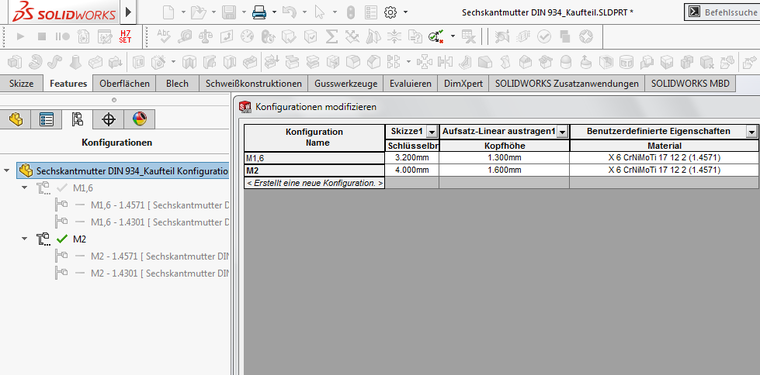This screenshot has height=375, width=760.
Task: Click the red H7 SET icon
Action: tap(125, 36)
